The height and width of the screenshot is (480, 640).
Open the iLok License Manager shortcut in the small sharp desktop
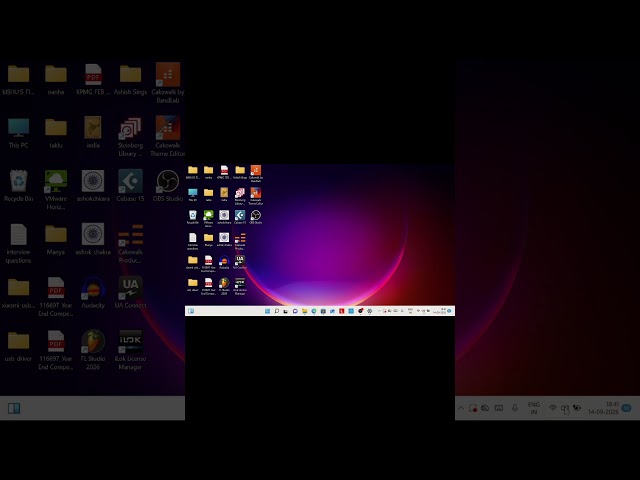click(240, 286)
